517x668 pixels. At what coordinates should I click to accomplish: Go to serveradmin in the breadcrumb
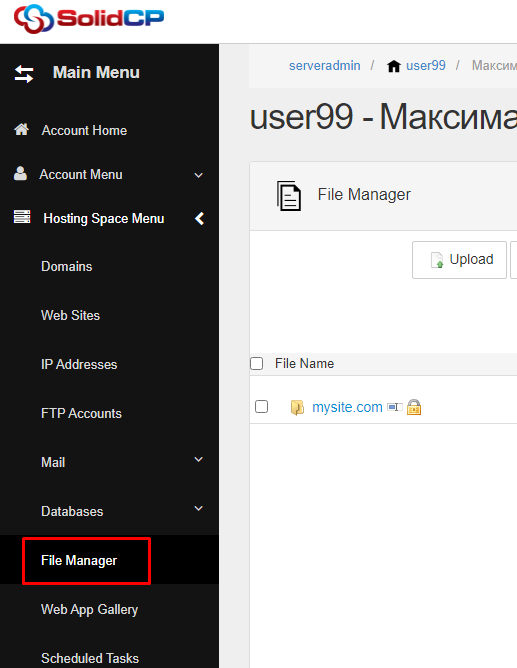(x=325, y=66)
